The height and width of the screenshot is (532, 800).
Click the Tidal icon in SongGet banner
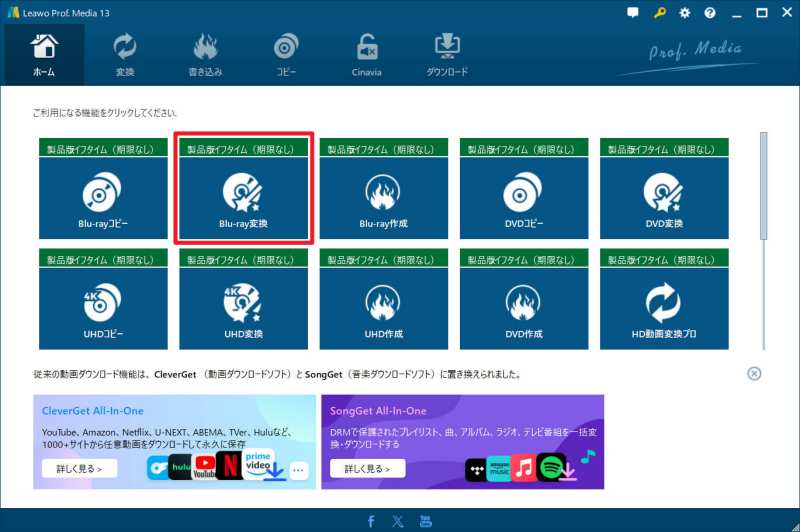[x=477, y=470]
